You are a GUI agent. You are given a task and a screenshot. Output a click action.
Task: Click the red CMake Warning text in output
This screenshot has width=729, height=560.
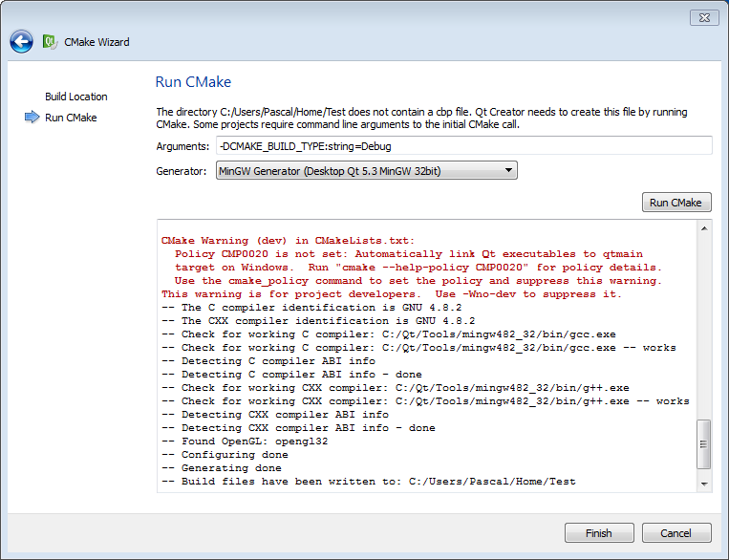(x=289, y=241)
